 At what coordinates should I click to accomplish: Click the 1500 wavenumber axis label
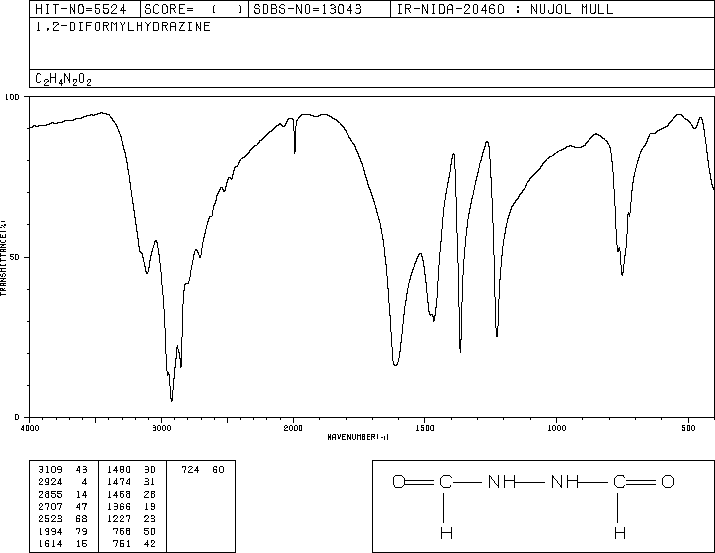coord(425,428)
